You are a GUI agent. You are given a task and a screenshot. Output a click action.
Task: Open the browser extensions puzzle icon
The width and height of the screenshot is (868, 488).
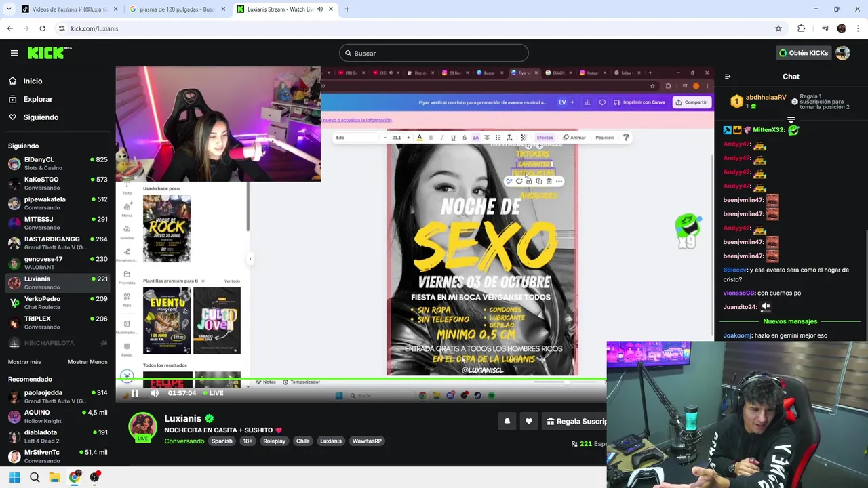[802, 28]
